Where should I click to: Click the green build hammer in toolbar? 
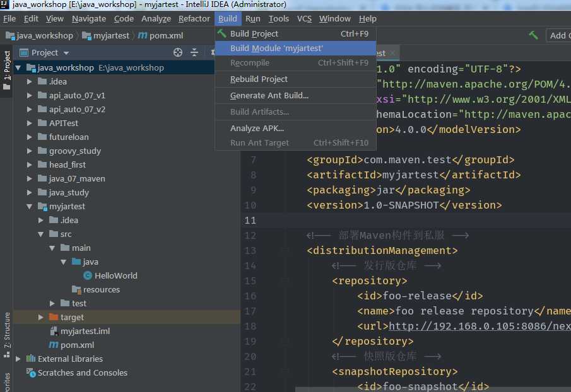pyautogui.click(x=534, y=35)
